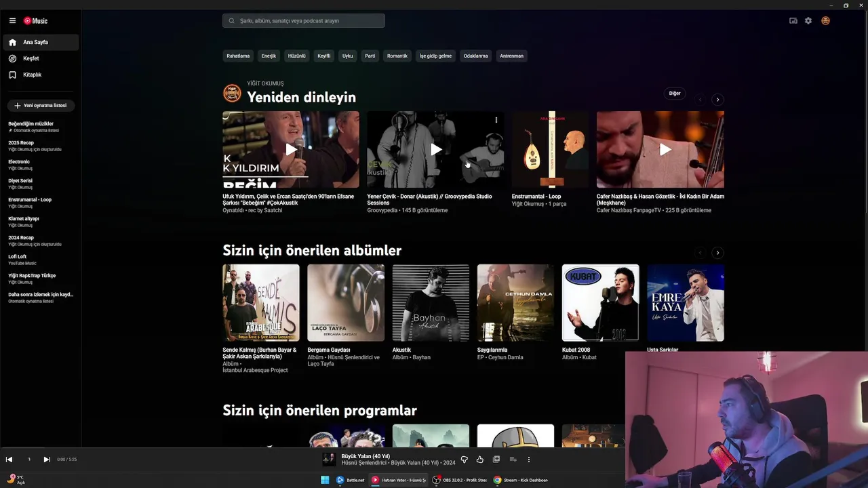The height and width of the screenshot is (488, 868).
Task: Select the Antrenman mood chip
Action: [512, 56]
